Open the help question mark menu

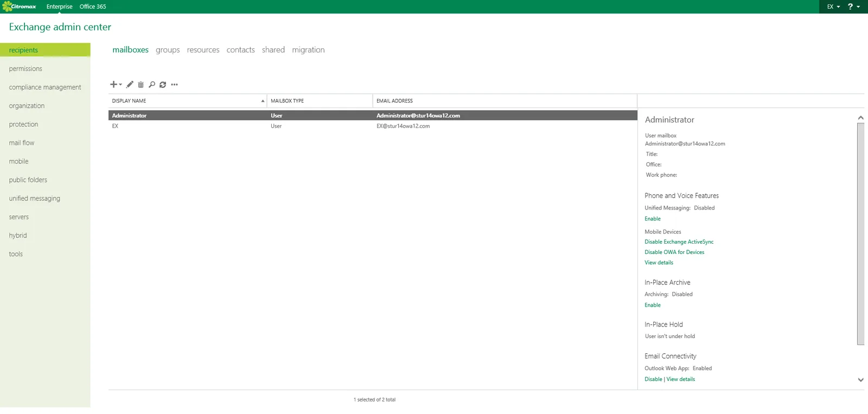[x=854, y=7]
